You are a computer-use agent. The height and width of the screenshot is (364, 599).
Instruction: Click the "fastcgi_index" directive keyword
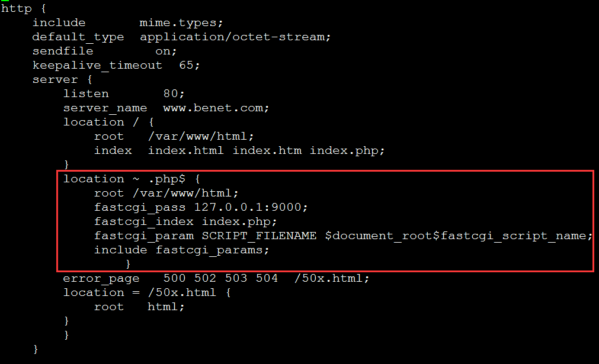144,221
